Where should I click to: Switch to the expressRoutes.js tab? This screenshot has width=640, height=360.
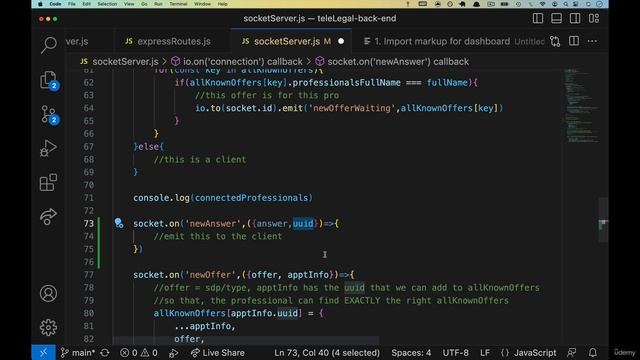click(169, 41)
